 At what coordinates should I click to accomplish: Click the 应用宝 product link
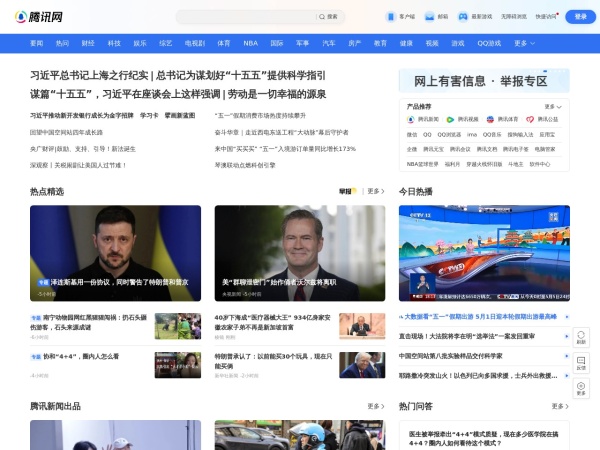click(x=547, y=135)
